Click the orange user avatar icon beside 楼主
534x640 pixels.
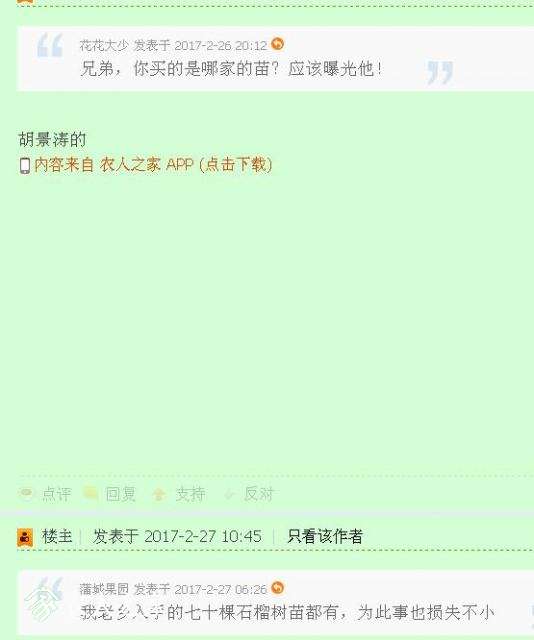click(25, 537)
